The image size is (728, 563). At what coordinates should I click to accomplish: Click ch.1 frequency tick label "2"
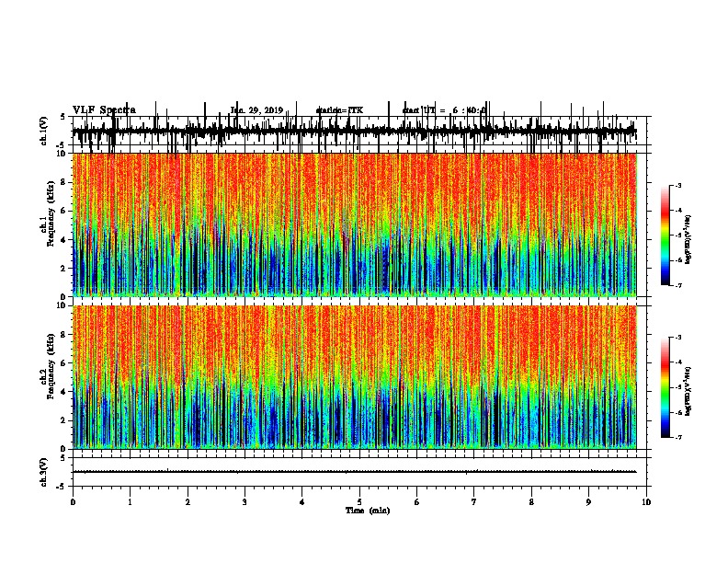pyautogui.click(x=63, y=268)
